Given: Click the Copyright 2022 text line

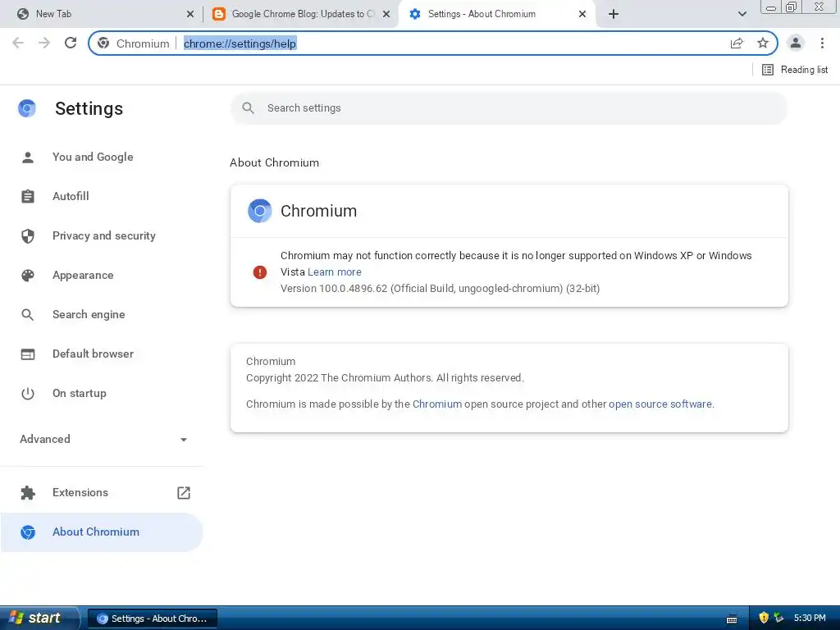Looking at the screenshot, I should coord(385,377).
